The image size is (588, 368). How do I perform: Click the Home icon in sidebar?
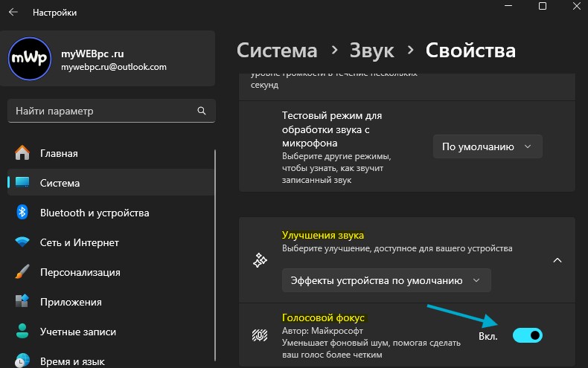pyautogui.click(x=22, y=154)
